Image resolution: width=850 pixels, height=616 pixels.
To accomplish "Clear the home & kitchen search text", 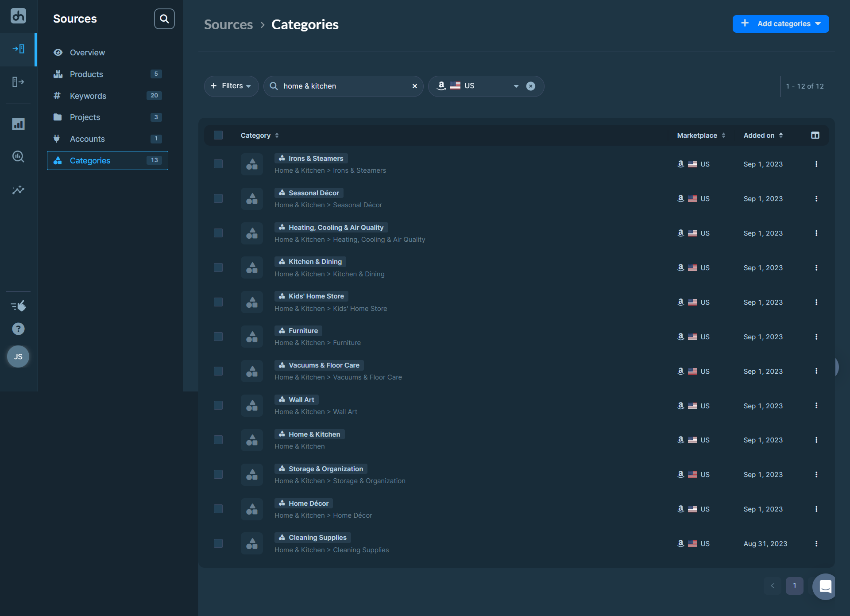I will point(415,86).
